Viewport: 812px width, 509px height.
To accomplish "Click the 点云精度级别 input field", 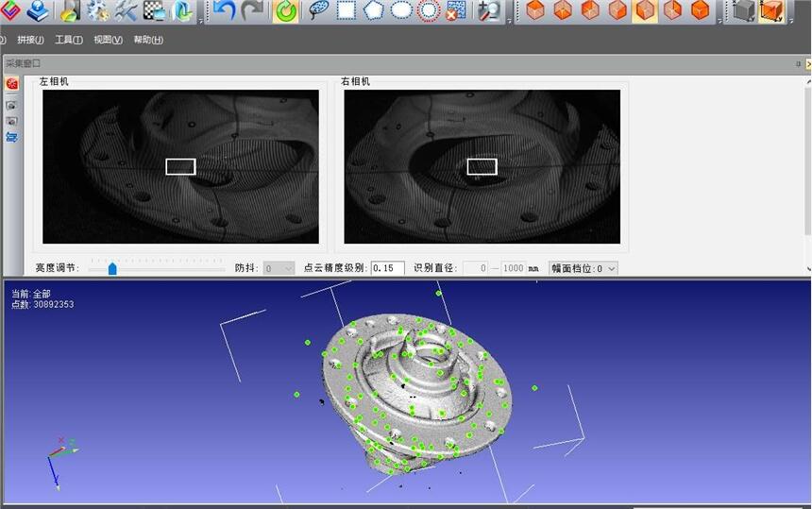I will (x=387, y=268).
